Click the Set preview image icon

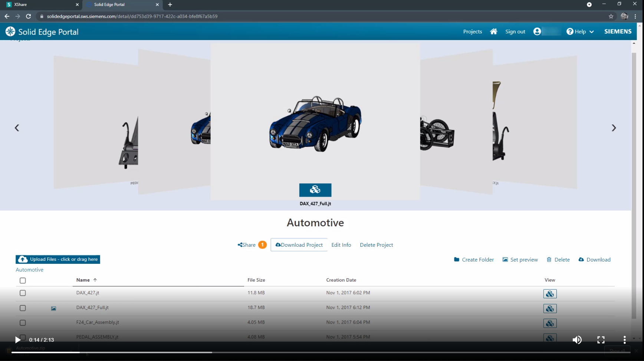(x=505, y=259)
